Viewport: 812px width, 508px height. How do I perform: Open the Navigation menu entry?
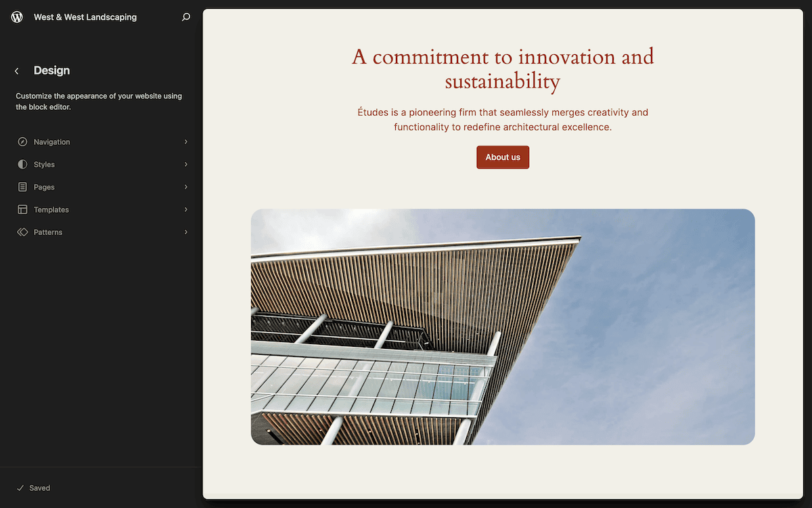tap(51, 142)
